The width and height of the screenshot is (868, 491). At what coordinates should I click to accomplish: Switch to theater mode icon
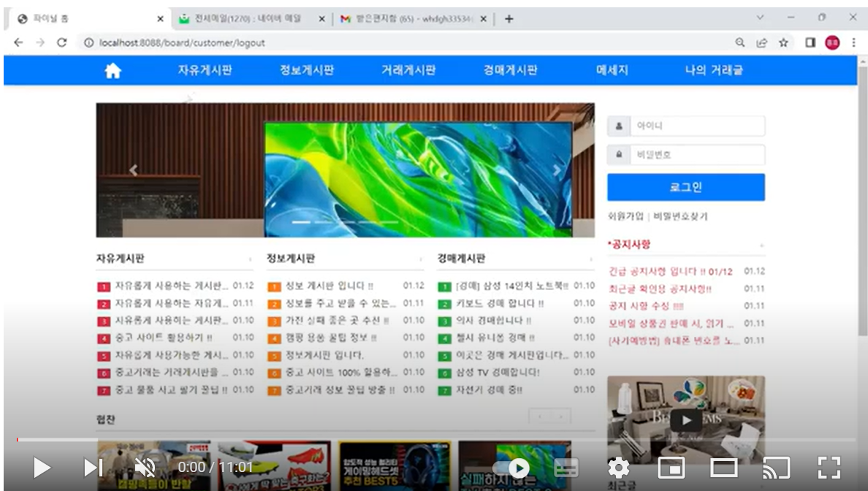723,468
